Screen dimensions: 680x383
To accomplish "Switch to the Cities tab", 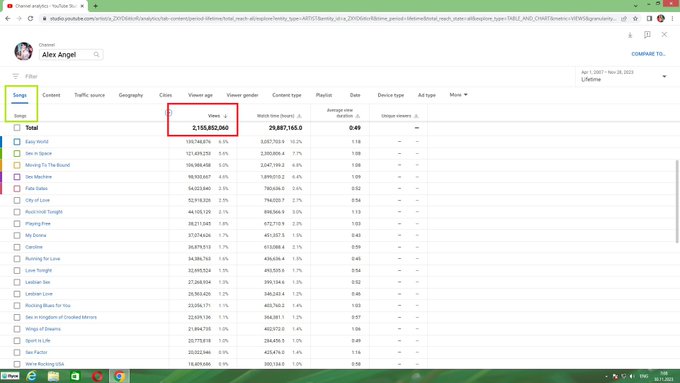I will pos(165,95).
